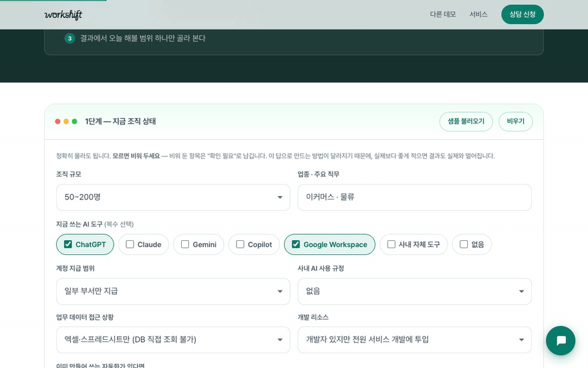Open the 사내 AI 사용 규정 dropdown
The image size is (588, 368).
click(414, 292)
